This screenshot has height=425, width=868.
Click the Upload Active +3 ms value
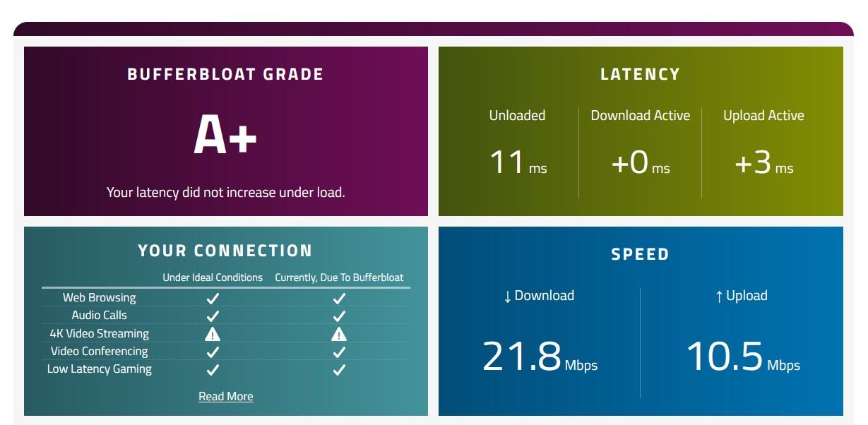click(x=763, y=162)
